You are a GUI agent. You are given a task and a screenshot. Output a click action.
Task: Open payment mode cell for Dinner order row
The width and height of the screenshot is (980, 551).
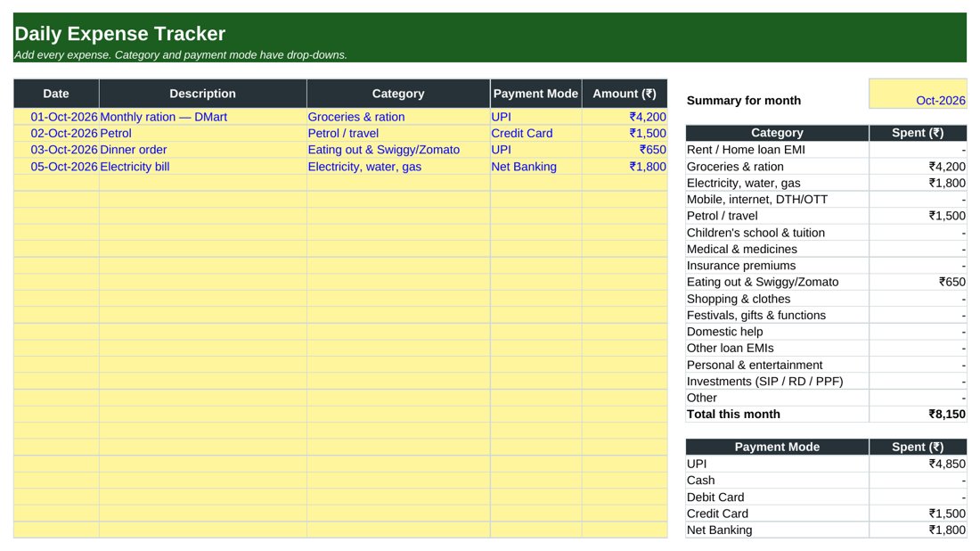point(535,150)
